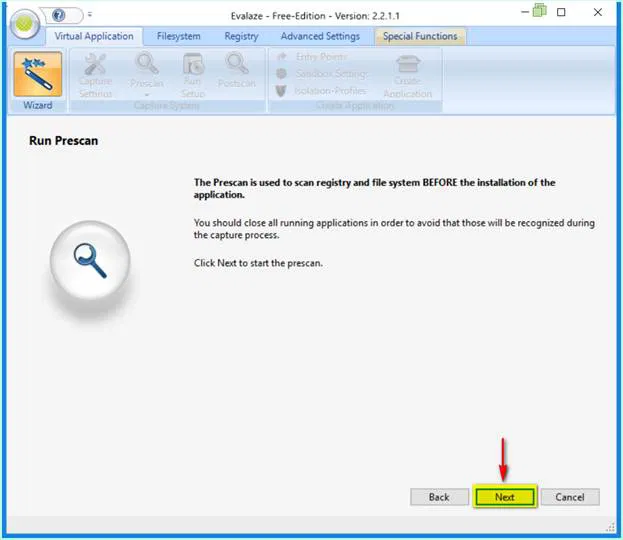Click the Run Prescan heading
This screenshot has height=540, width=623.
coord(64,141)
